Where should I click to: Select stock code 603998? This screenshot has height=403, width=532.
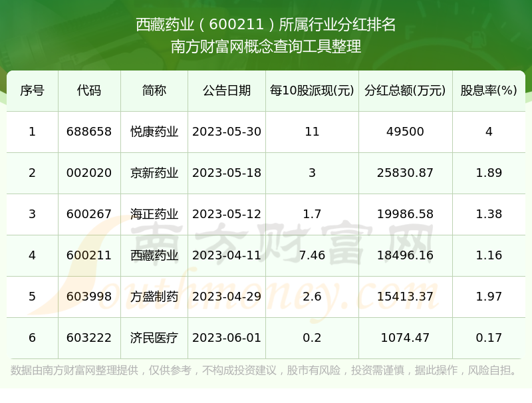[89, 297]
